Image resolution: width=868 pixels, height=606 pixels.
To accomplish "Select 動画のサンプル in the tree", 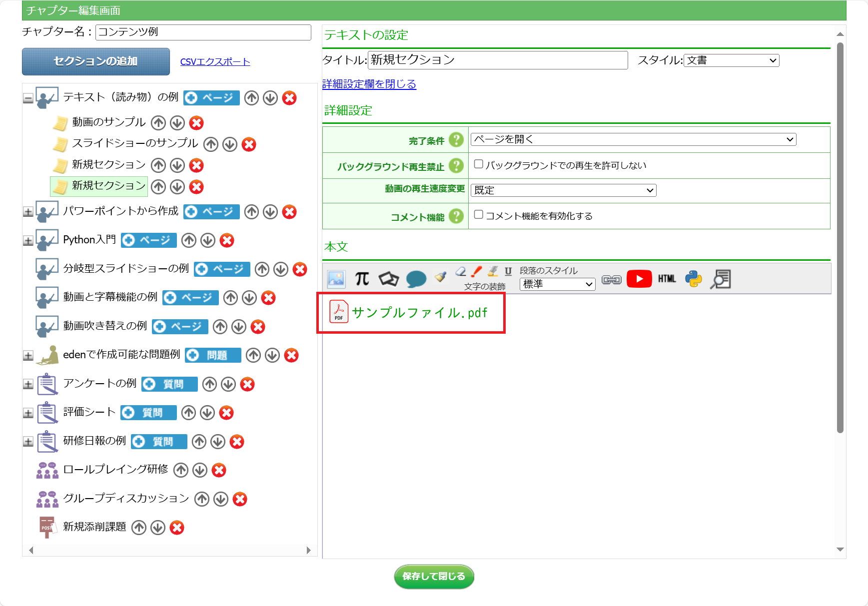I will click(108, 122).
